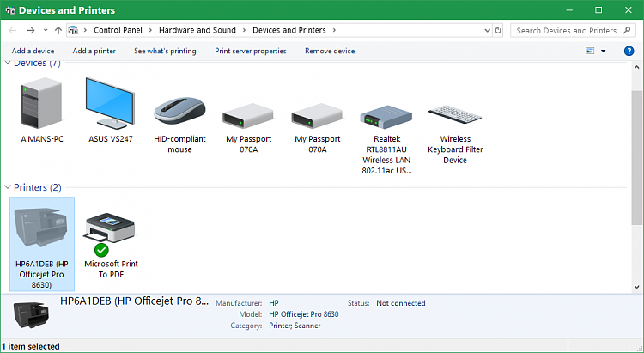
Task: Open the help question mark icon
Action: coord(629,52)
